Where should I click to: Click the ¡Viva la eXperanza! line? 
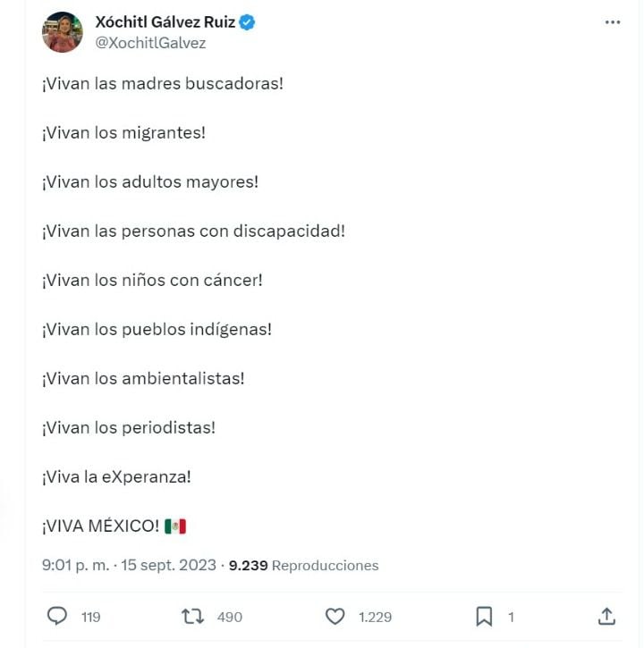pyautogui.click(x=115, y=476)
